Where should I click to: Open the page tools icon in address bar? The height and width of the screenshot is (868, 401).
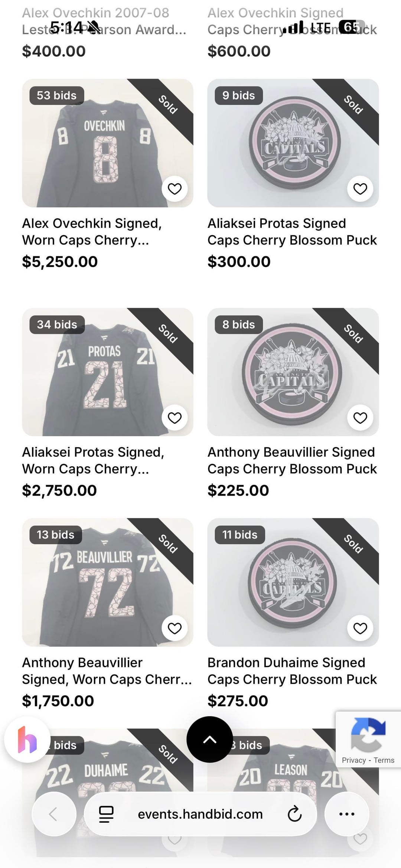(106, 814)
